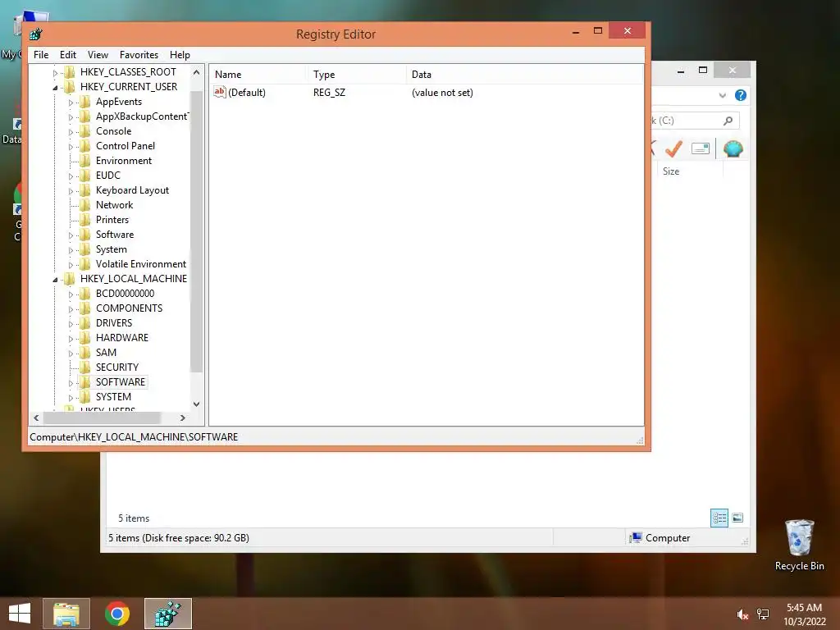Click the Data column header

(524, 75)
